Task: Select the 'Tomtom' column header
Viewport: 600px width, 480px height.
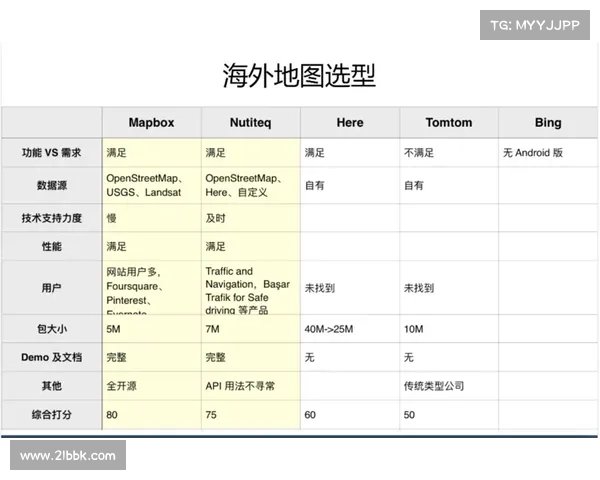Action: click(449, 122)
